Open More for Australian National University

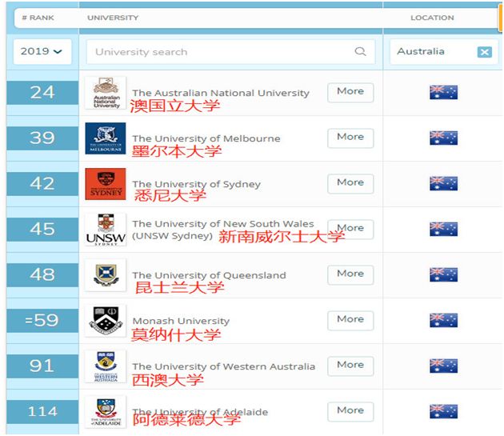350,93
